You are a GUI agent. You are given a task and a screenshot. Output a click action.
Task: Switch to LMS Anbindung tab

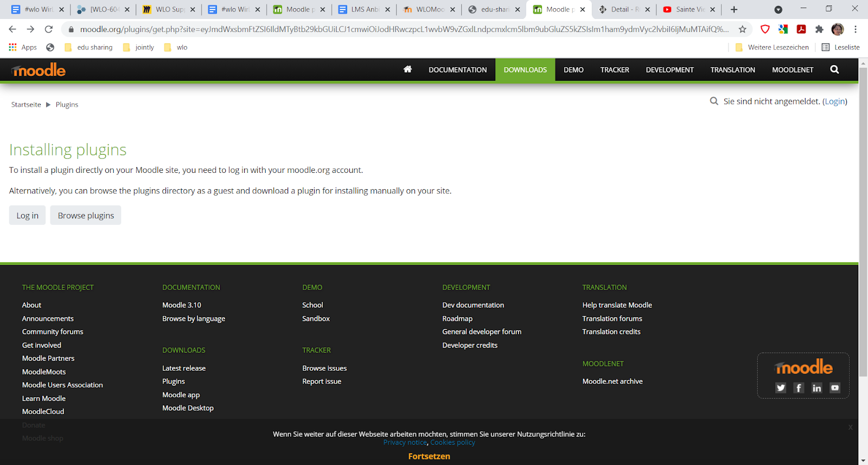tap(363, 9)
